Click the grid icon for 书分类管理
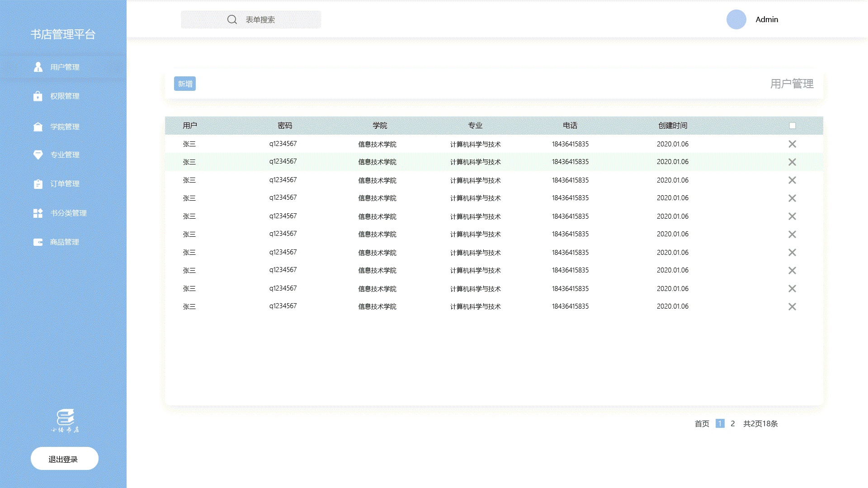Screen dimensions: 868x488 coord(38,213)
